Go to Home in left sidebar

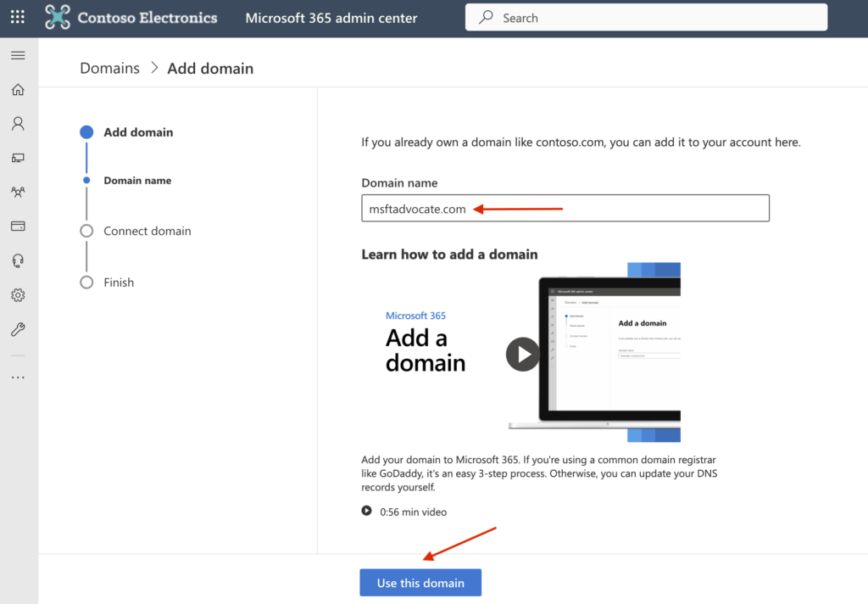click(18, 90)
